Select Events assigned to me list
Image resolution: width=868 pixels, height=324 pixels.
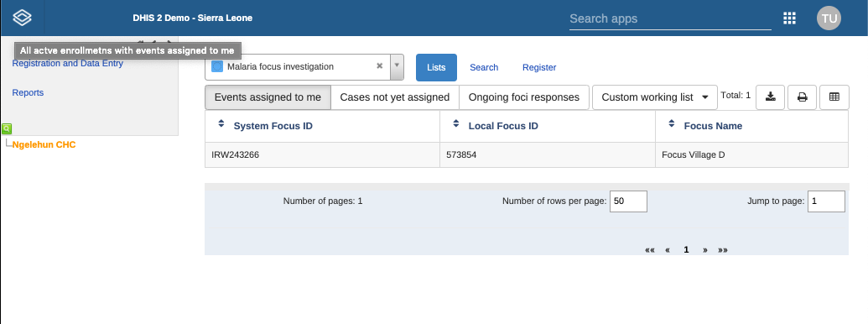point(268,97)
